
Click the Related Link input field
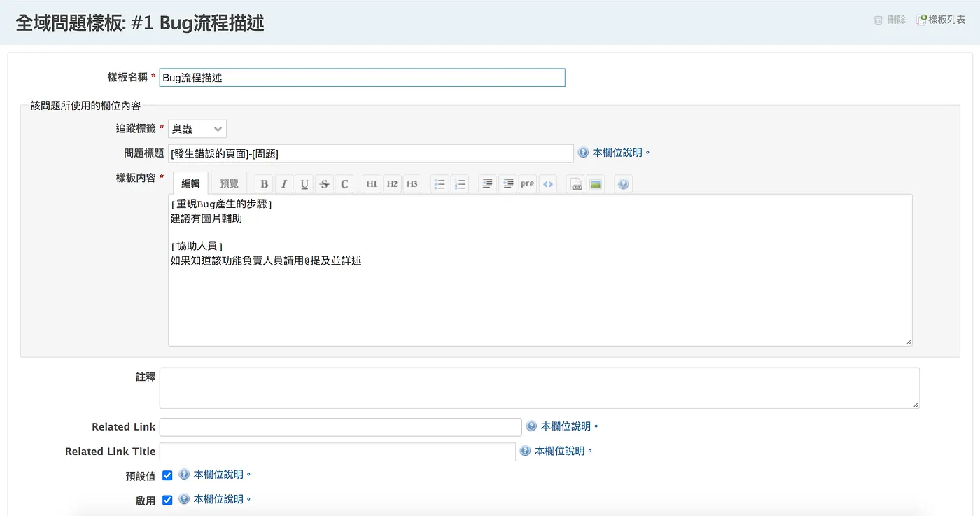point(341,427)
